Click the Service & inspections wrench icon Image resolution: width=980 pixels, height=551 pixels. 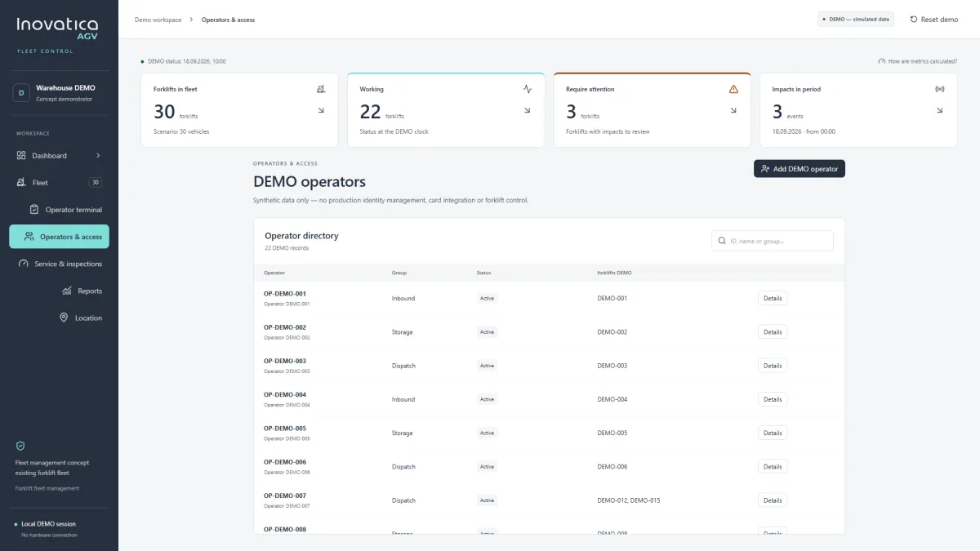click(x=24, y=264)
